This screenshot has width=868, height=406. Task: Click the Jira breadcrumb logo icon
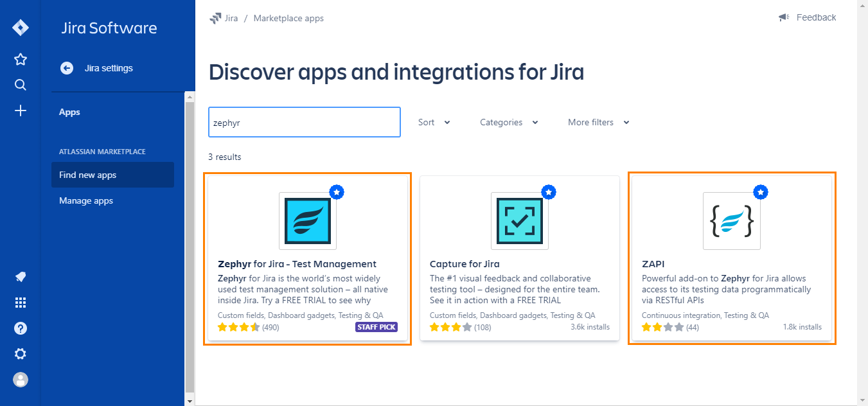click(215, 18)
